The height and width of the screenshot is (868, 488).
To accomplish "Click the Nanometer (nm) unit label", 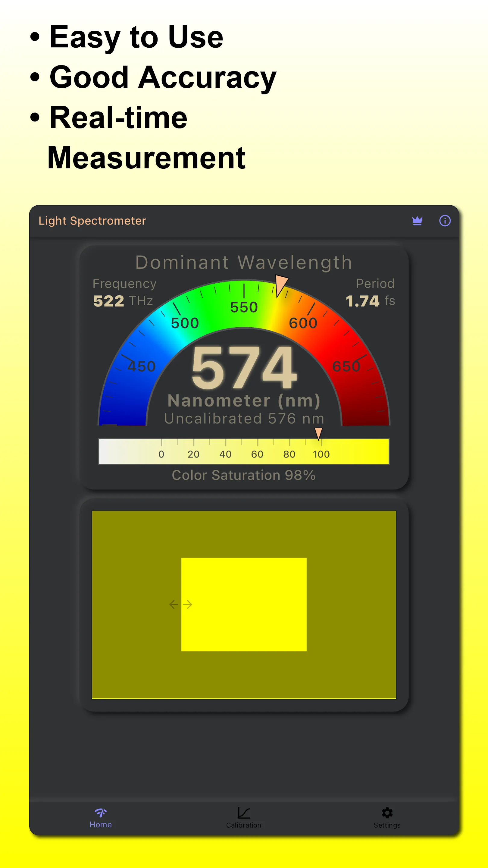I will (244, 401).
